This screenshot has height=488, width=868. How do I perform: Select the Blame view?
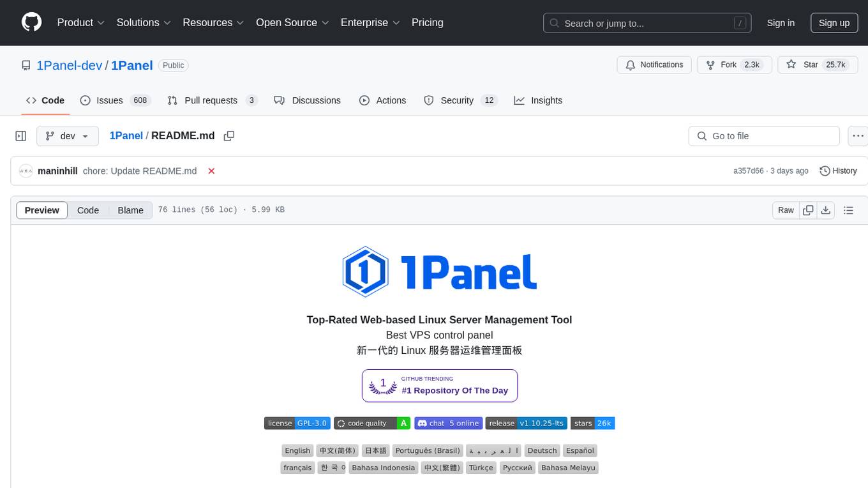click(130, 210)
